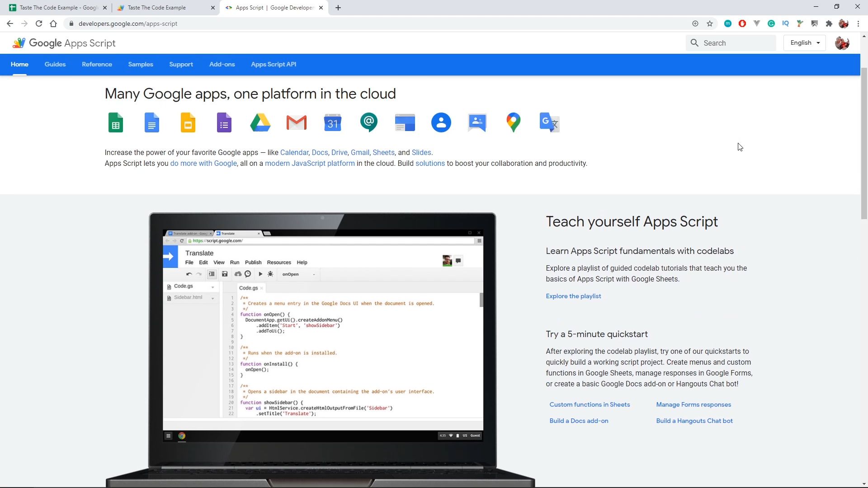Open Build a Hangouts Chat bot link
Screen dimensions: 868x488
point(694,421)
